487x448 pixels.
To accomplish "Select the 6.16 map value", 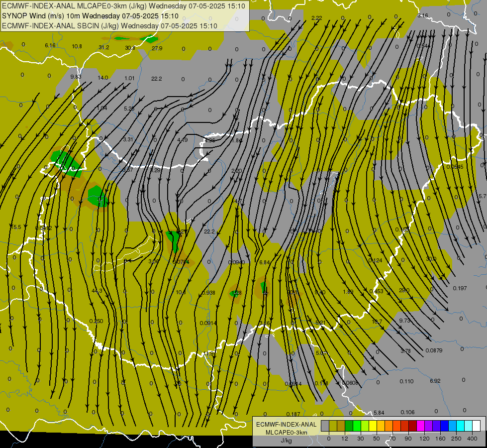I will (x=50, y=45).
